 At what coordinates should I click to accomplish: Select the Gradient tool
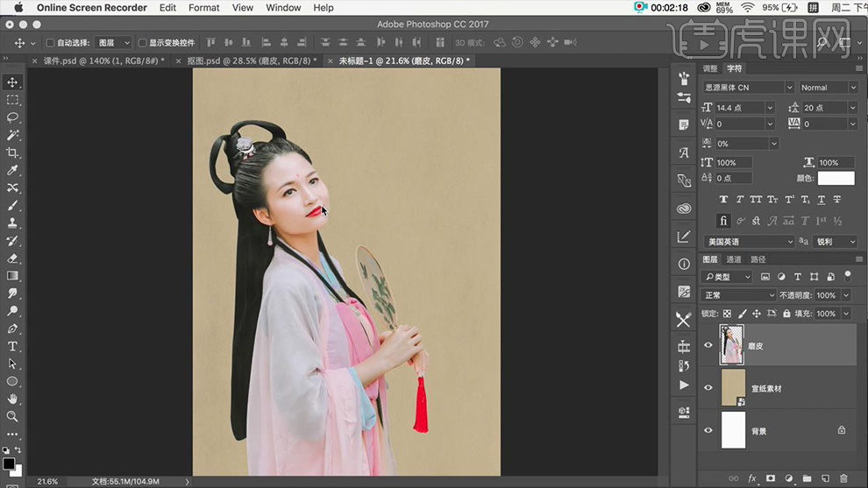[x=12, y=275]
